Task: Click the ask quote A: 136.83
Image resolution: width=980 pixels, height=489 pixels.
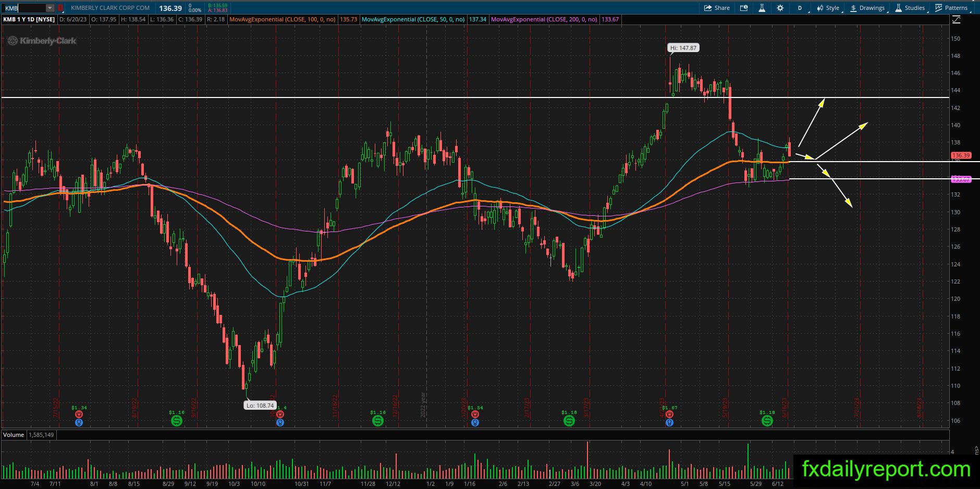Action: 218,10
